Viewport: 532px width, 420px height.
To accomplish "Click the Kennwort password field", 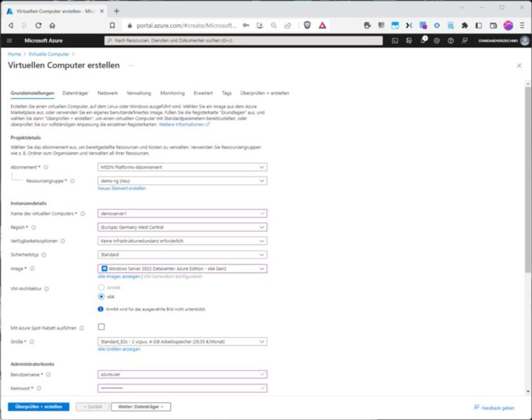I will tap(182, 388).
